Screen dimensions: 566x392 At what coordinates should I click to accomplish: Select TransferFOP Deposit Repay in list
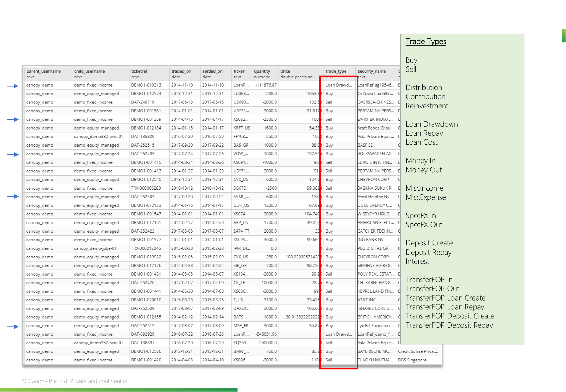(449, 325)
